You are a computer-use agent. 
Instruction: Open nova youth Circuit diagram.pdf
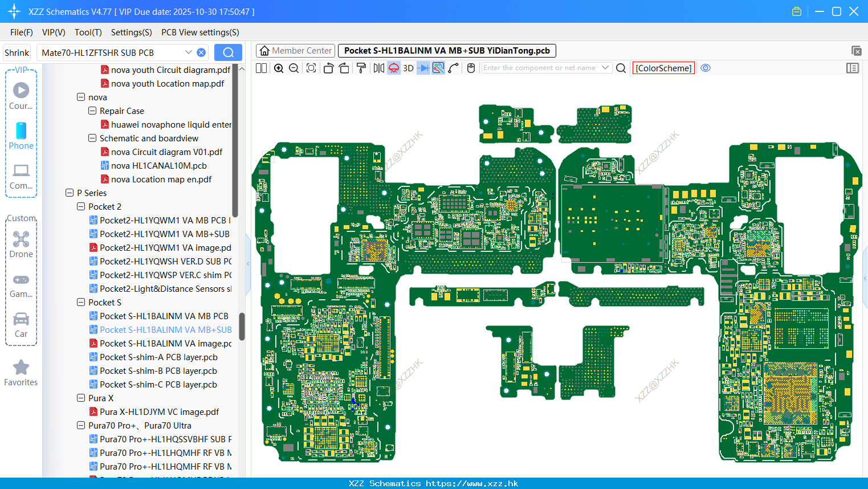[165, 70]
